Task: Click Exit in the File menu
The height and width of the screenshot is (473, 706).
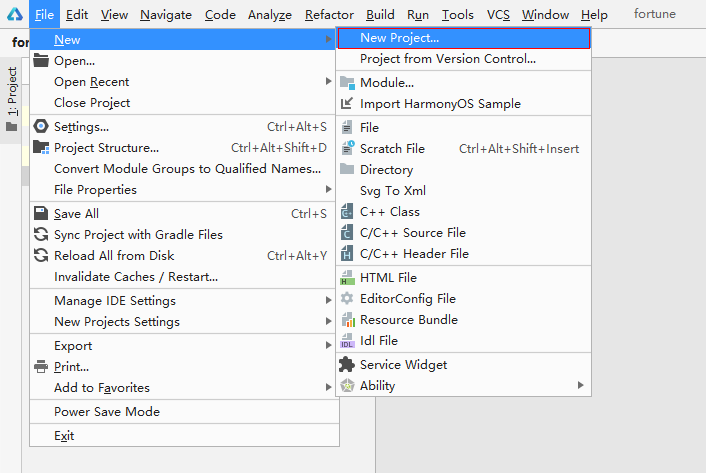Action: coord(64,436)
